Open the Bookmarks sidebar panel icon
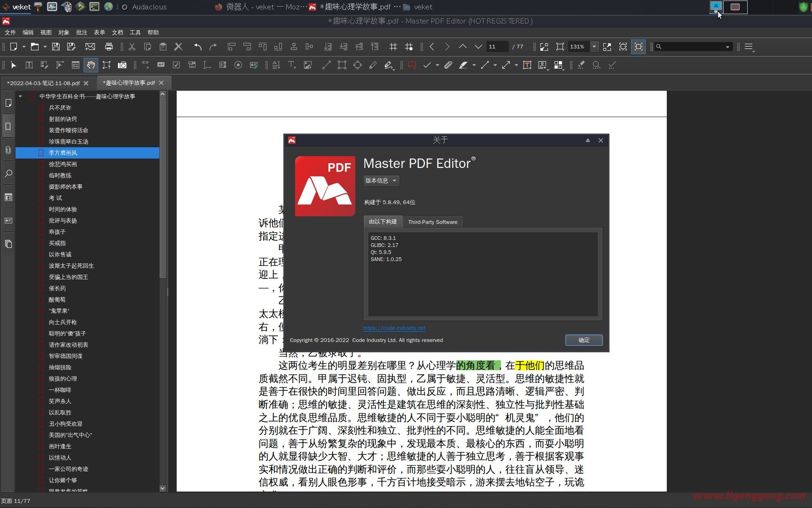The image size is (812, 508). pos(8,127)
